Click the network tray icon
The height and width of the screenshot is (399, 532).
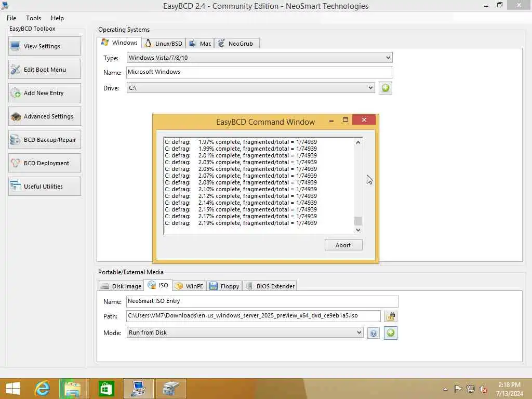470,389
